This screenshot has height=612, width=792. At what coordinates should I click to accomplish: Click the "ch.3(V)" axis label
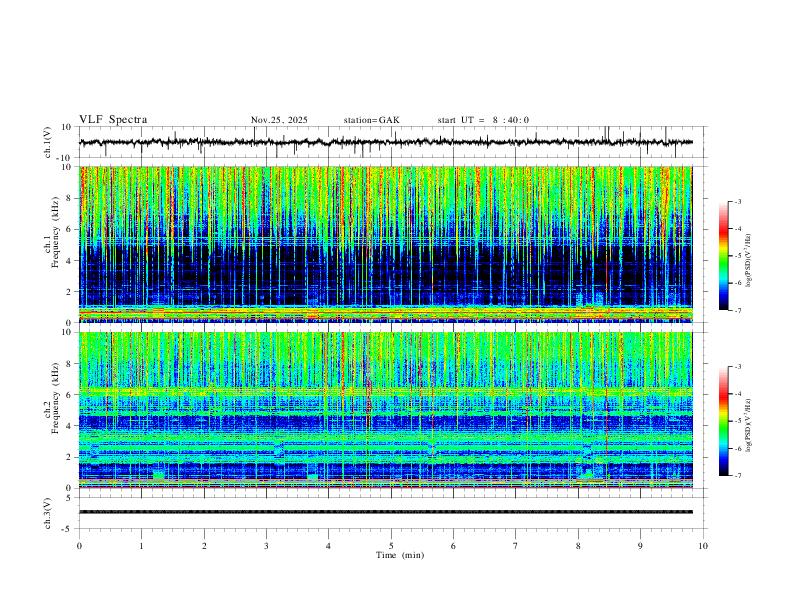[48, 514]
